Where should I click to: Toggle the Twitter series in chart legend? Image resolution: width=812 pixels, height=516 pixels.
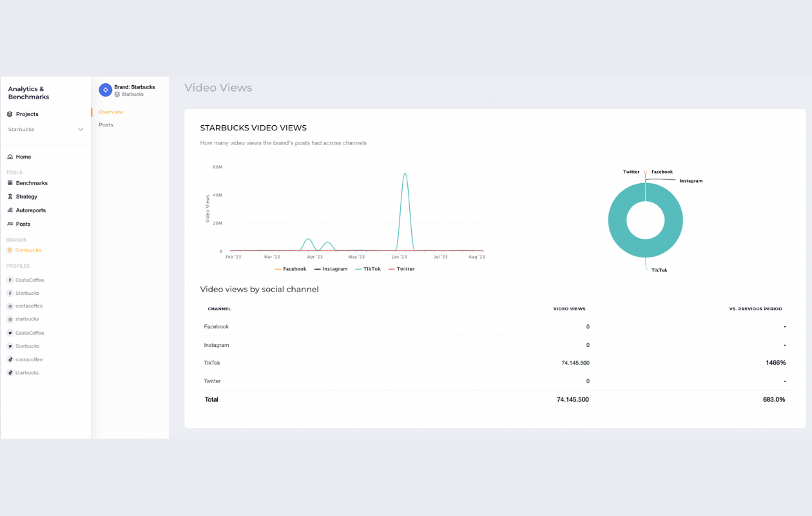coord(401,269)
